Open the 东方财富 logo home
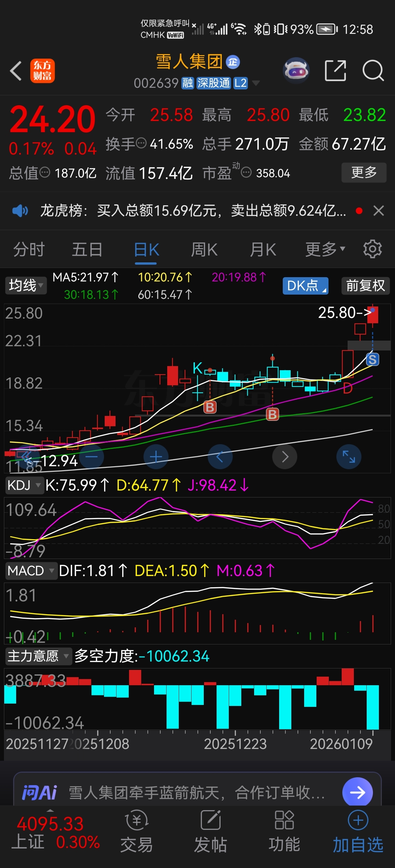 pos(42,71)
